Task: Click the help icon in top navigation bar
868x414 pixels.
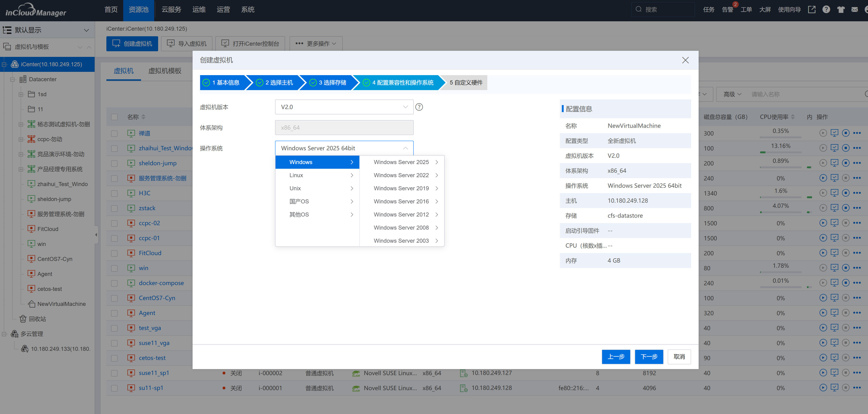Action: click(826, 9)
